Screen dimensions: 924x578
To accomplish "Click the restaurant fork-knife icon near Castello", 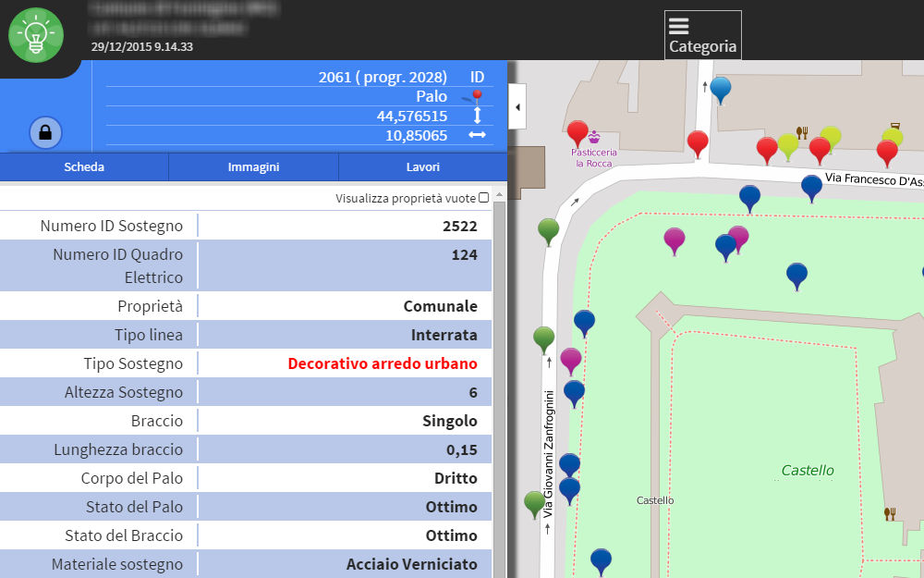I will 890,513.
